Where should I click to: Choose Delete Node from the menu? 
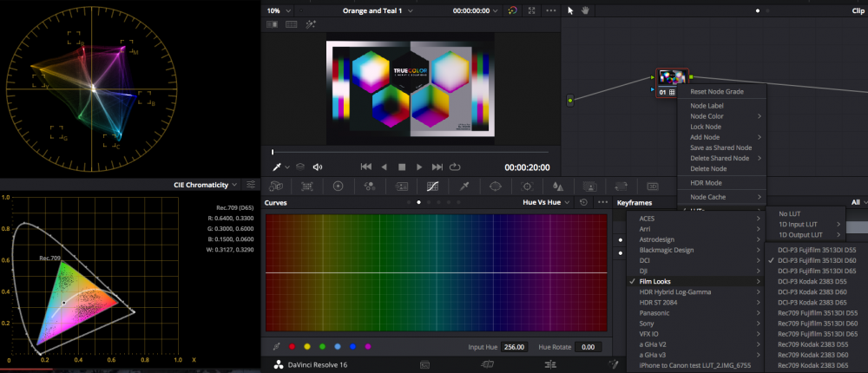click(x=707, y=168)
